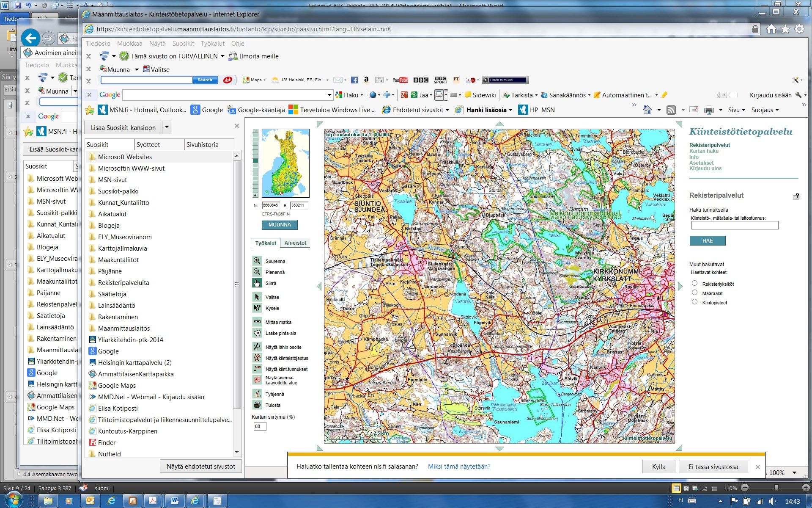Image resolution: width=812 pixels, height=508 pixels.
Task: Open the Lisää Suosikit-kansioon dropdown arrow
Action: (167, 127)
